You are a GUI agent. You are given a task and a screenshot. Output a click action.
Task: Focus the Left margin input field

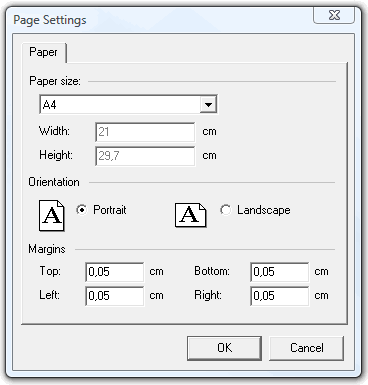pyautogui.click(x=115, y=296)
